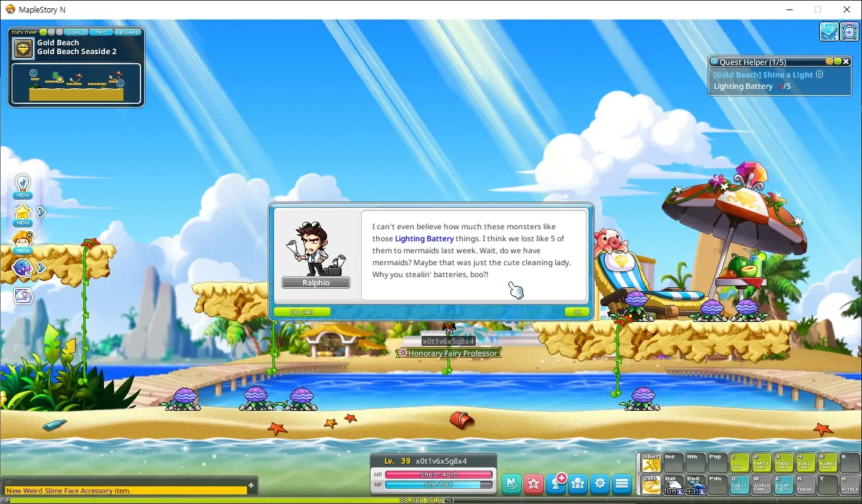Click the [Gold Beach] Shine a Light quest

click(763, 74)
